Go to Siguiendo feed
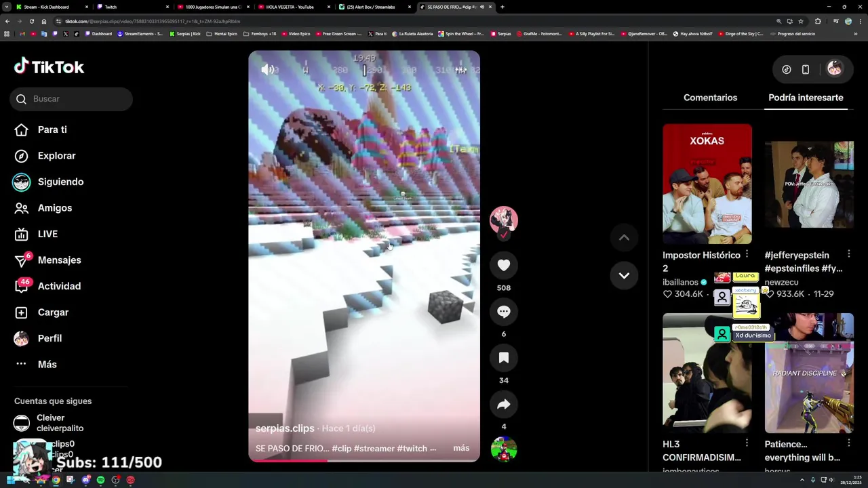The image size is (868, 488). (x=49, y=182)
